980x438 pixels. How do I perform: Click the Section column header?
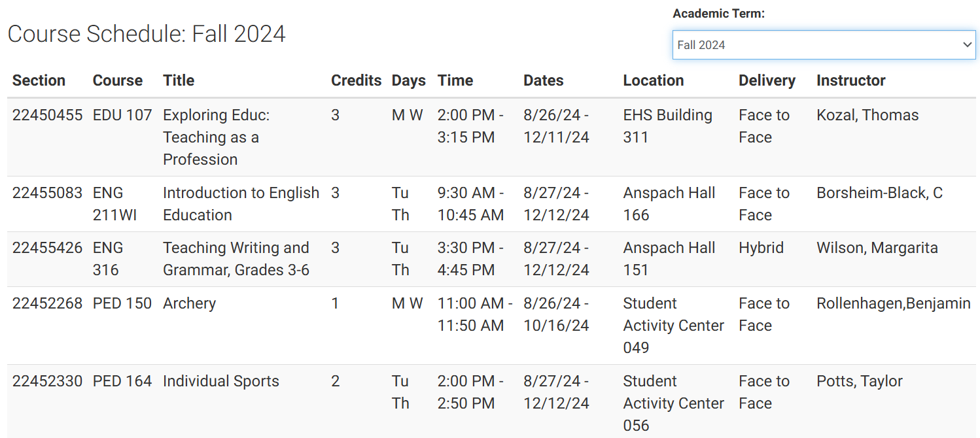(39, 80)
